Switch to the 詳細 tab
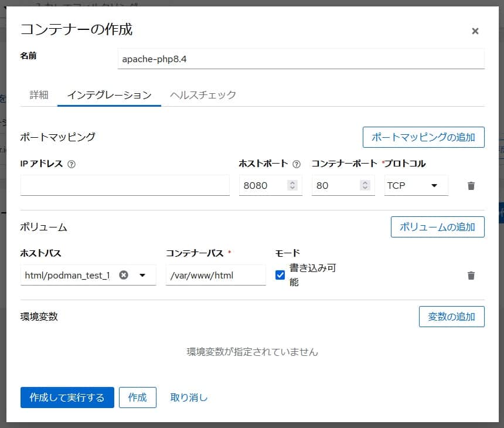Viewport: 504px width, 428px height. [x=39, y=95]
